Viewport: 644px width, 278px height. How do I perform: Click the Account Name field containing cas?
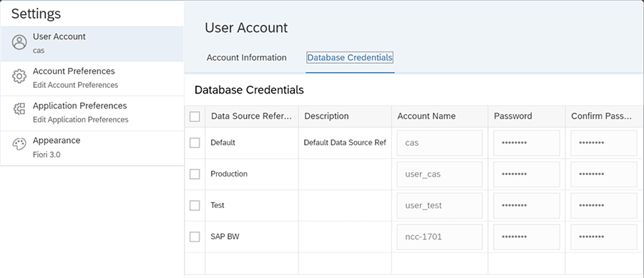[x=440, y=143]
